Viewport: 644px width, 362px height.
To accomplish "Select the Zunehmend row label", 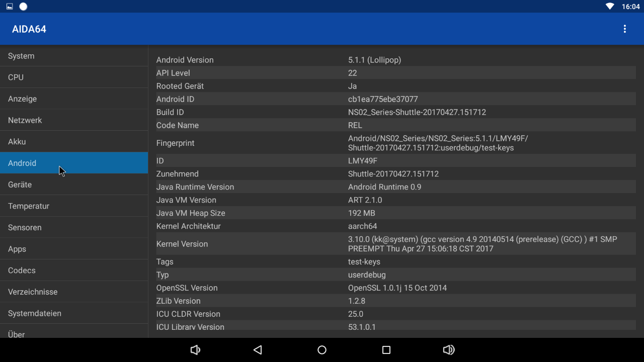I will coord(177,174).
